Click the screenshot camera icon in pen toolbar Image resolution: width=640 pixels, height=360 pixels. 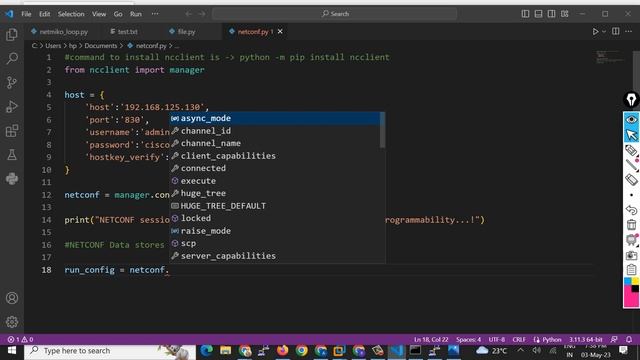(631, 255)
